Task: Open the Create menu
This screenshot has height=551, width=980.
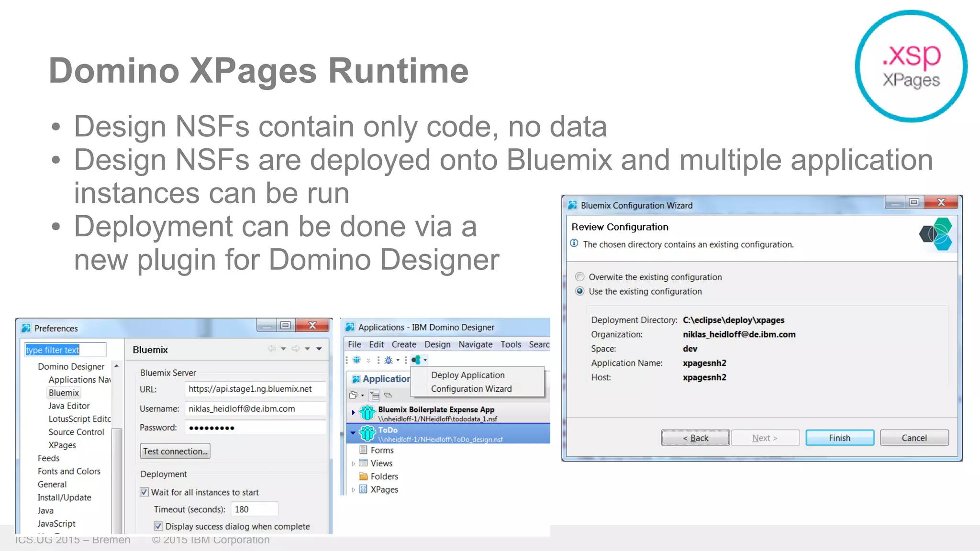Action: 404,344
